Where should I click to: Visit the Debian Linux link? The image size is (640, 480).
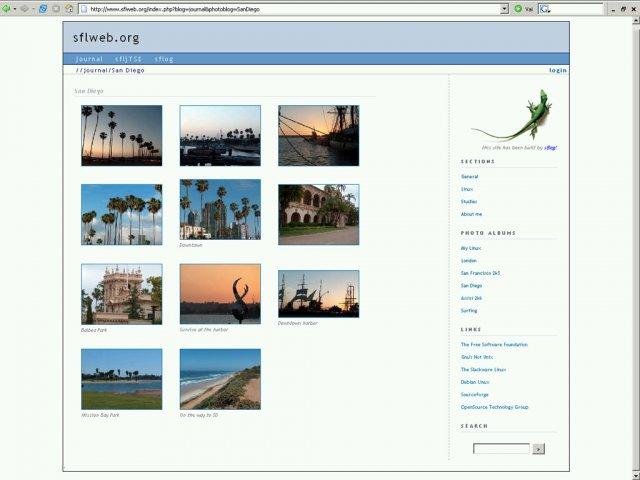click(475, 382)
